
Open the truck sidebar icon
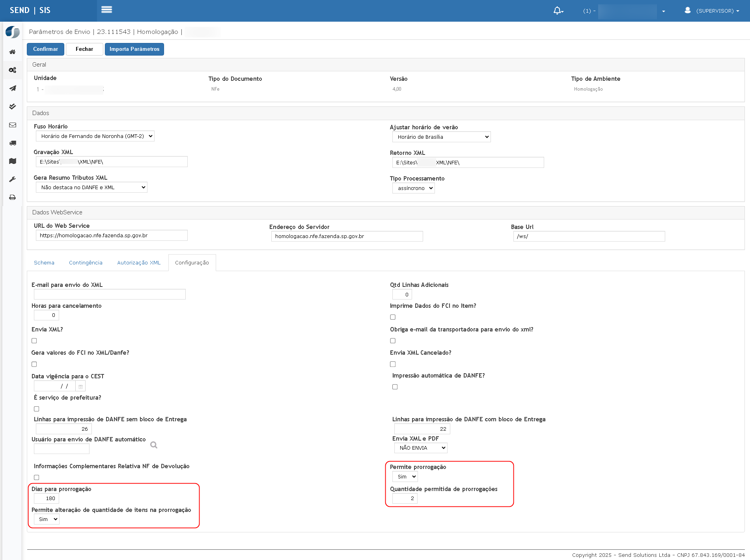point(13,143)
